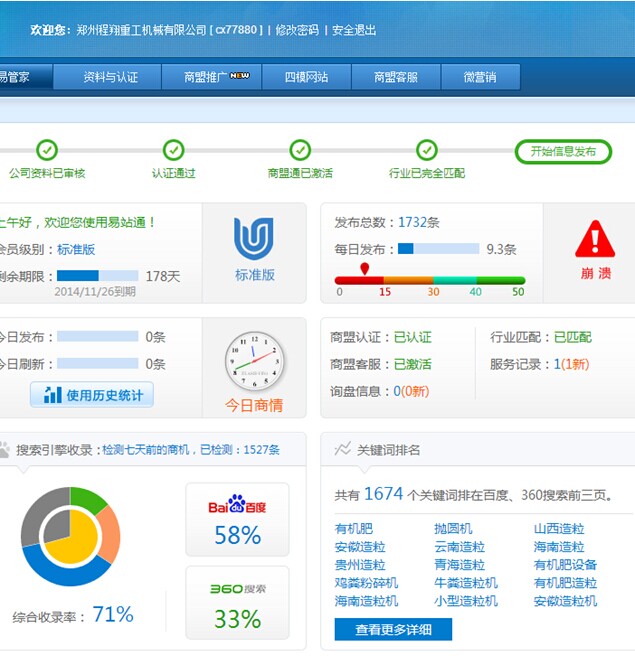This screenshot has height=658, width=635.
Task: Click the 安全退出 link
Action: point(354,30)
